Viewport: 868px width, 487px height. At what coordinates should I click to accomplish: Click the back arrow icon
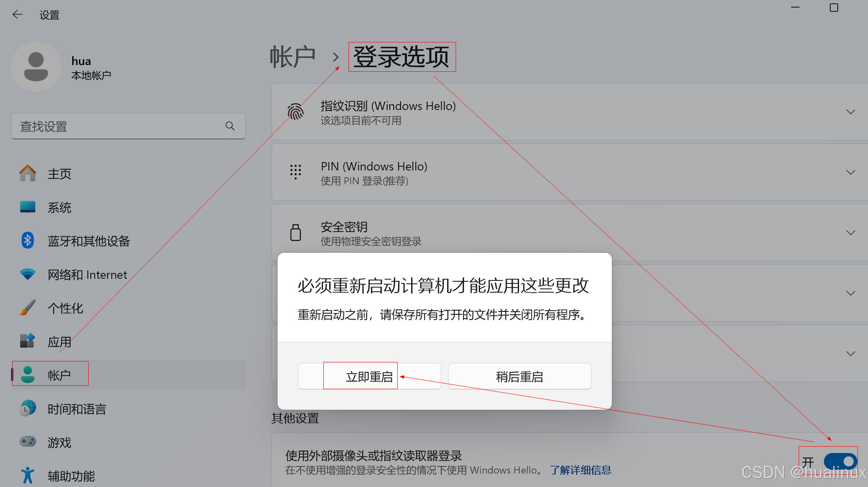point(17,15)
